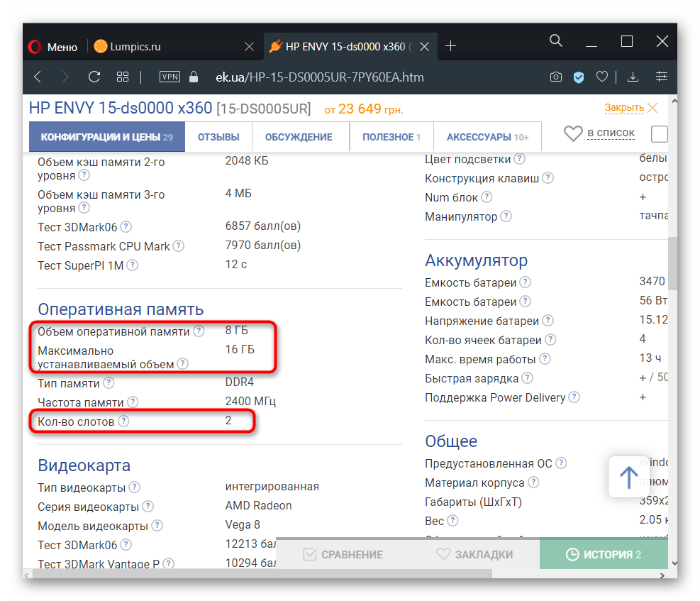
Task: Open a new tab with plus button
Action: click(450, 47)
